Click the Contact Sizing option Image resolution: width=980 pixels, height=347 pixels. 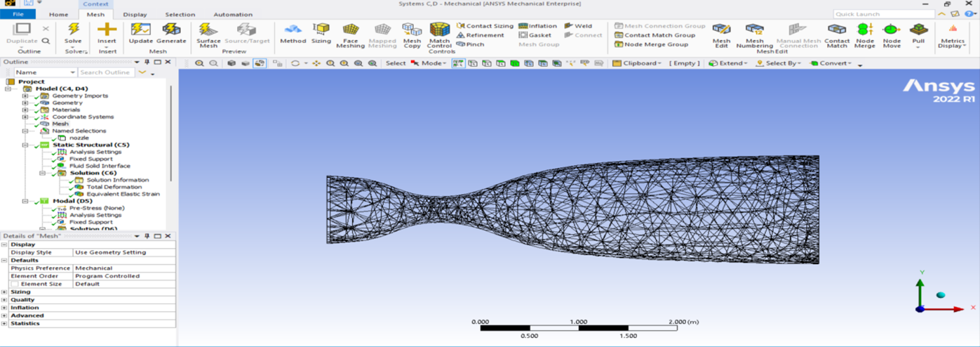tap(485, 26)
